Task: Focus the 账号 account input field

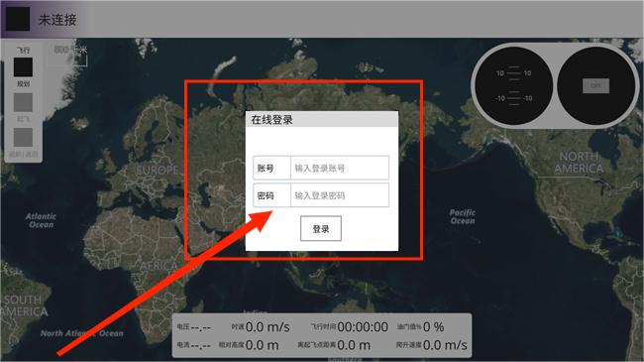Action: (340, 168)
